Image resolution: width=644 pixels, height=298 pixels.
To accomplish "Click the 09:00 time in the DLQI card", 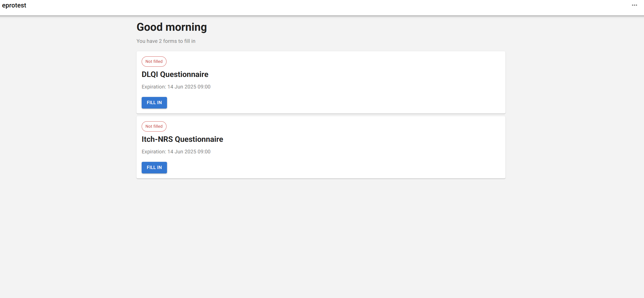I will pyautogui.click(x=204, y=87).
